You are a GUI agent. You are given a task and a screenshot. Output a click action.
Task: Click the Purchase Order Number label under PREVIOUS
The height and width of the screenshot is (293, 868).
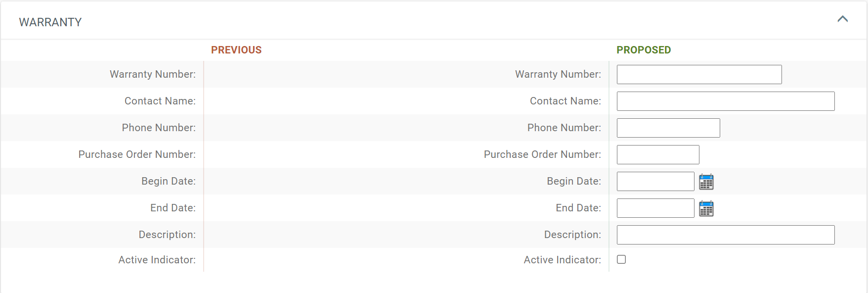[137, 154]
